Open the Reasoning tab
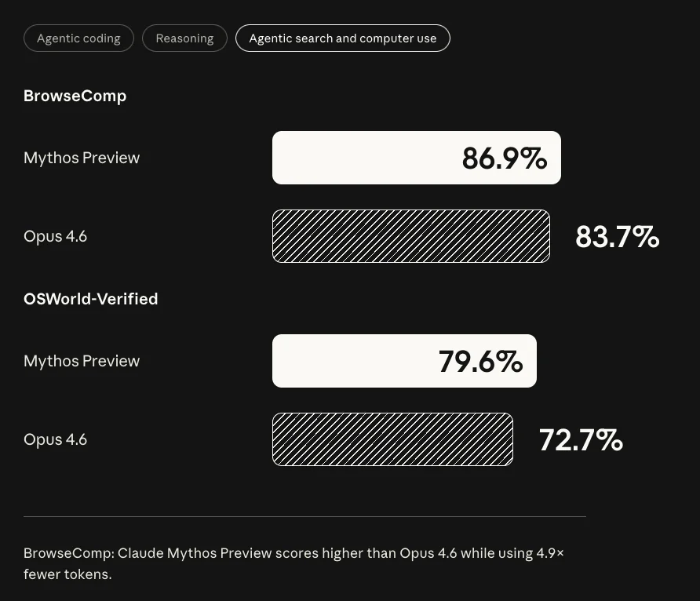Screen dimensions: 700x601 pyautogui.click(x=184, y=38)
